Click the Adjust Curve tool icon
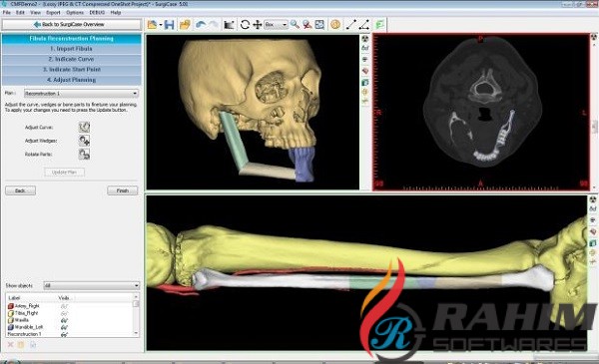 (x=84, y=127)
